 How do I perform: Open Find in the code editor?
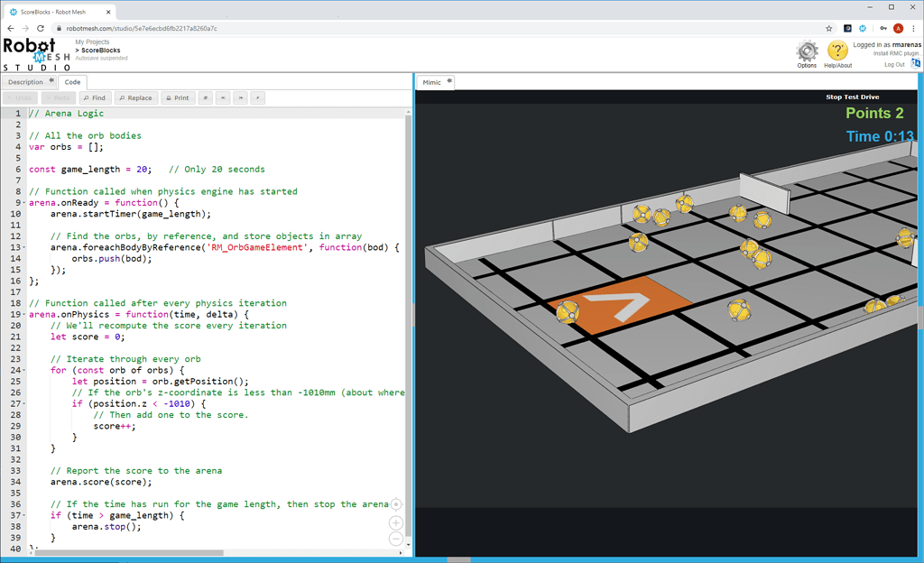point(95,97)
